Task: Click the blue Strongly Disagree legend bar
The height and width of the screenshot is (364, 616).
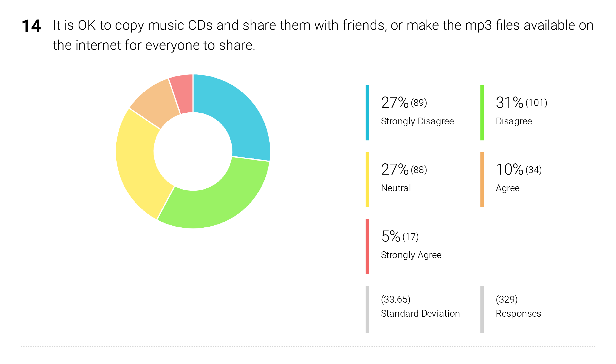Action: point(367,113)
